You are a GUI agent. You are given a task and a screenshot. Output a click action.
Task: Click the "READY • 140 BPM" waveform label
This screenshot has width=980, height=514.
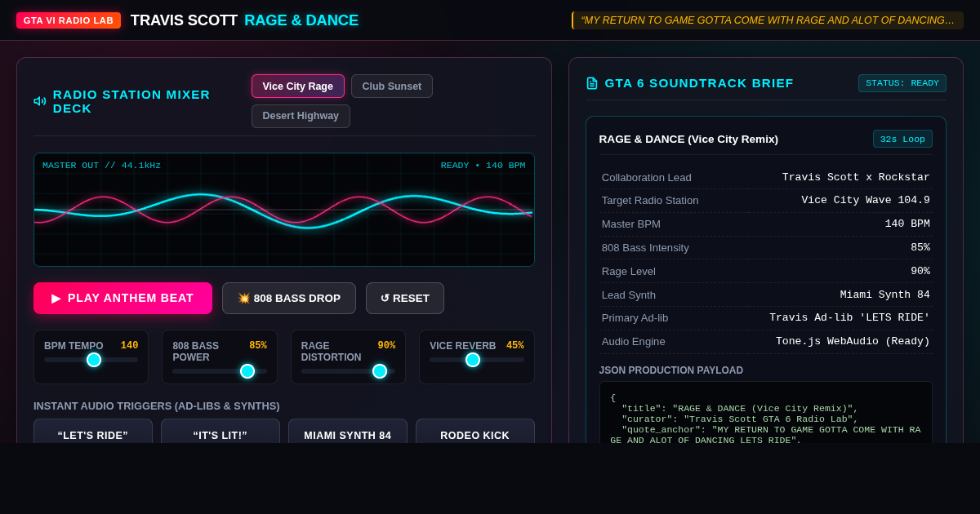(x=483, y=166)
